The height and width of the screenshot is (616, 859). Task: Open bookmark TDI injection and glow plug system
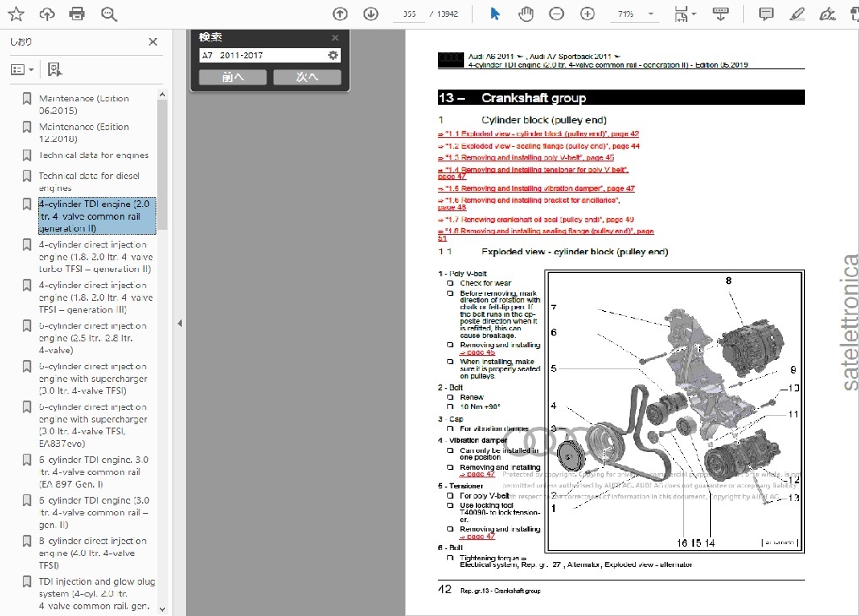pos(96,593)
